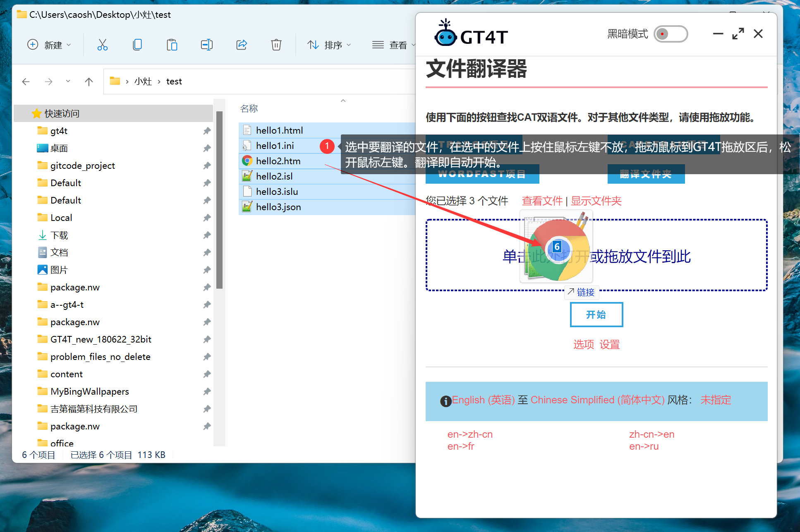Click the Copy icon in toolbar
This screenshot has width=800, height=532.
tap(137, 45)
